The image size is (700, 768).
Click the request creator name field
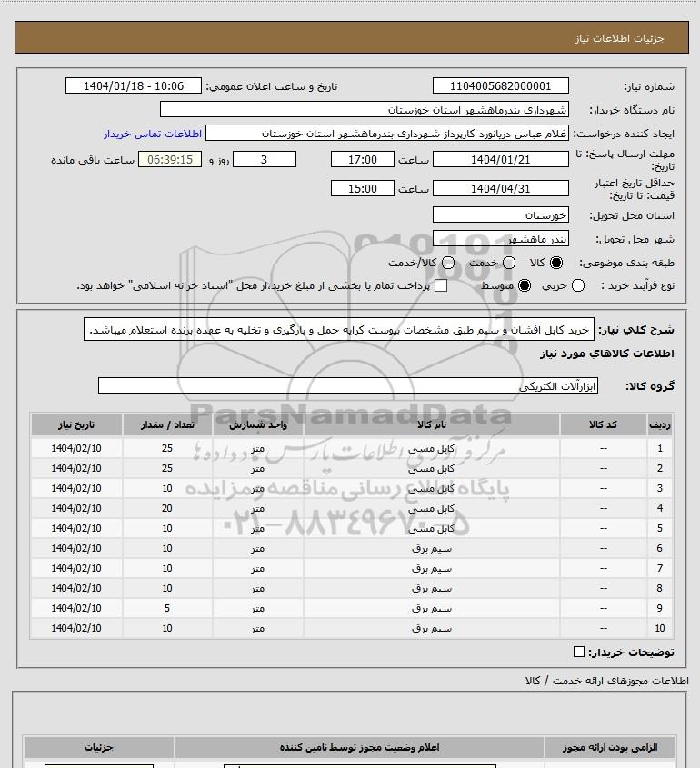pos(387,134)
